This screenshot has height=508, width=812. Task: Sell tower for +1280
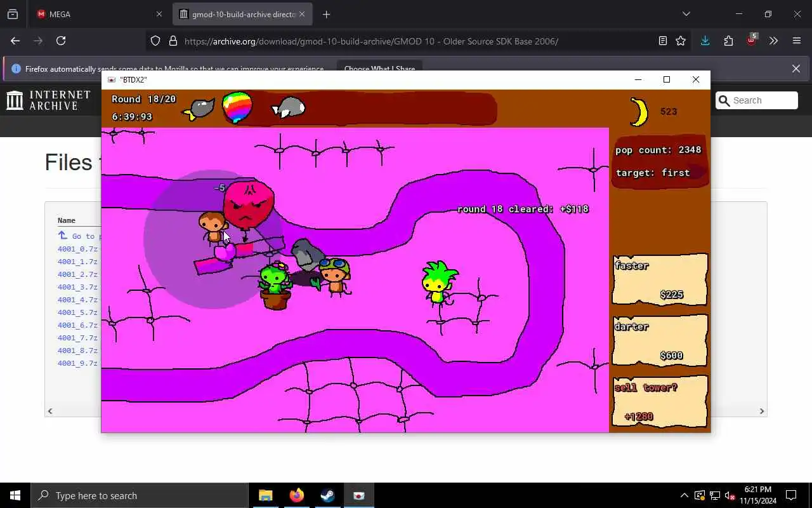tap(660, 401)
